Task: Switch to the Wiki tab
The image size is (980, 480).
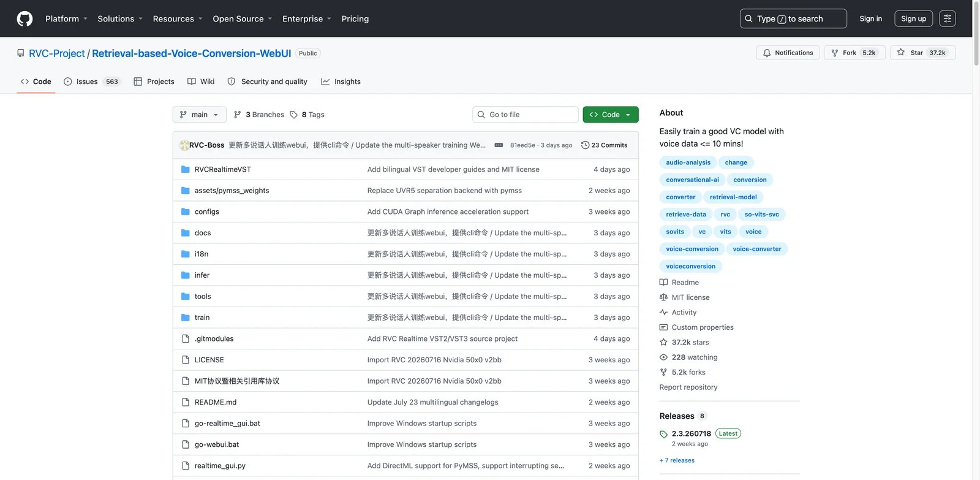Action: [201, 82]
